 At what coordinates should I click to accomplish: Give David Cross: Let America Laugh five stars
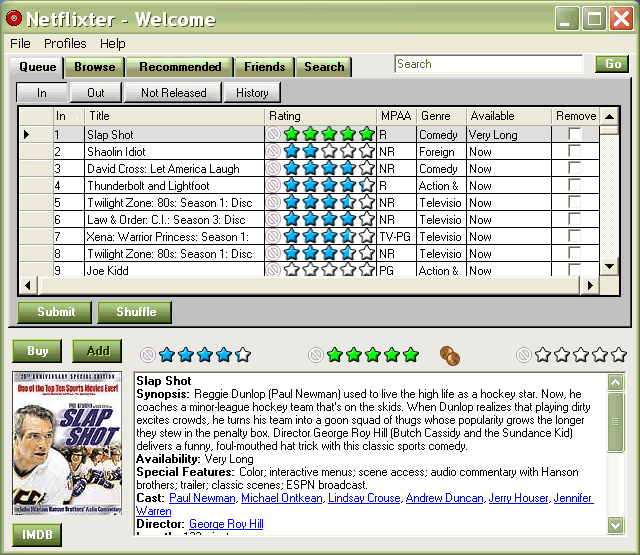click(367, 168)
